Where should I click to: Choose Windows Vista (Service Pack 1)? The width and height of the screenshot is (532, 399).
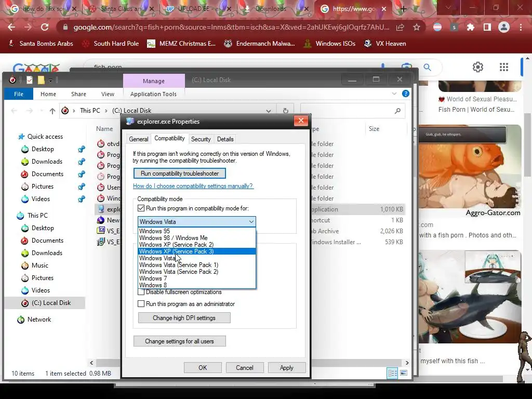[197, 265]
